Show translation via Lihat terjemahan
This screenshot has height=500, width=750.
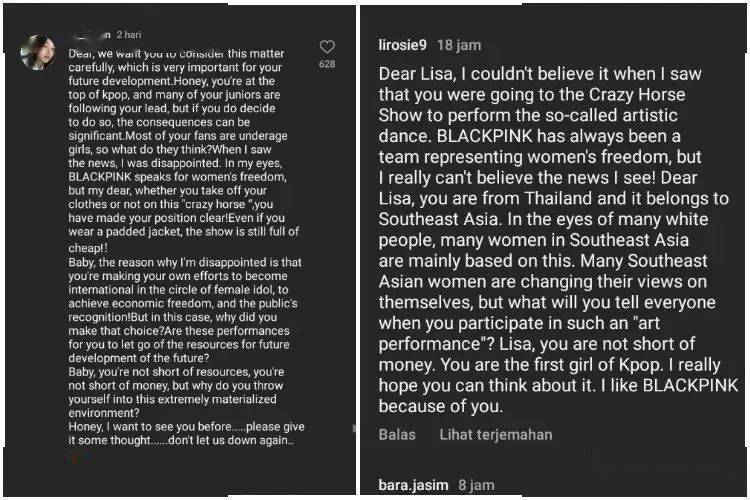coord(496,434)
